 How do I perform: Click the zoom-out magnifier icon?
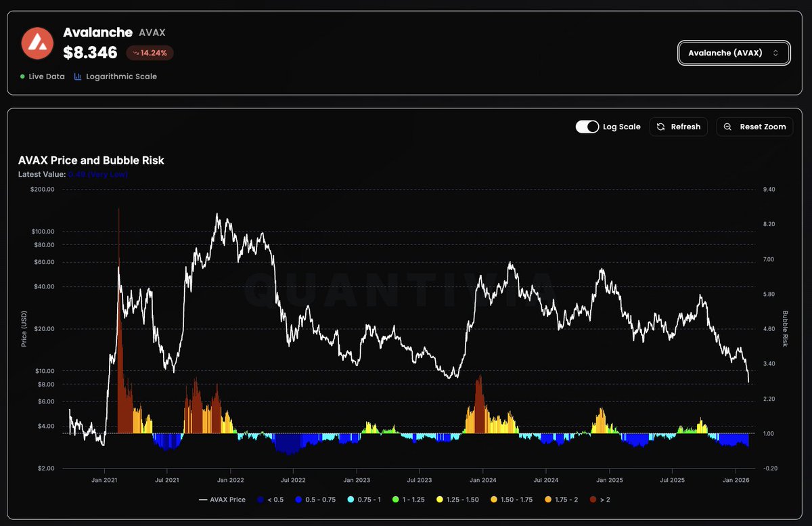(x=727, y=127)
